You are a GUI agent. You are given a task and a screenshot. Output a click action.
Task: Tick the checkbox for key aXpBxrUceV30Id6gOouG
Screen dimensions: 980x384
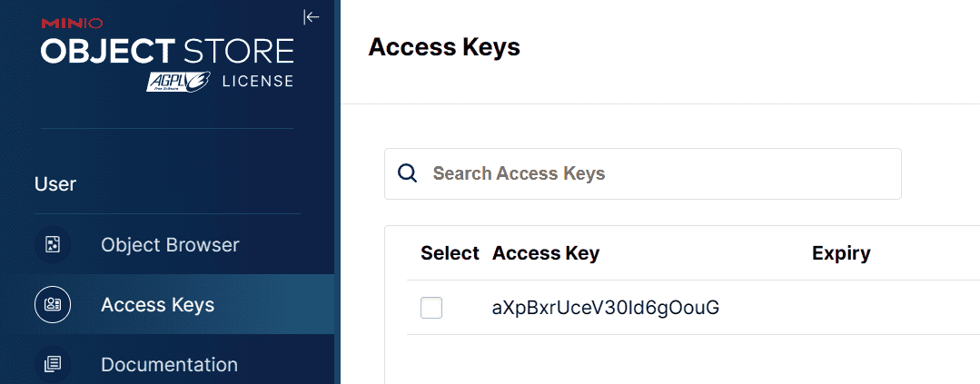[431, 309]
